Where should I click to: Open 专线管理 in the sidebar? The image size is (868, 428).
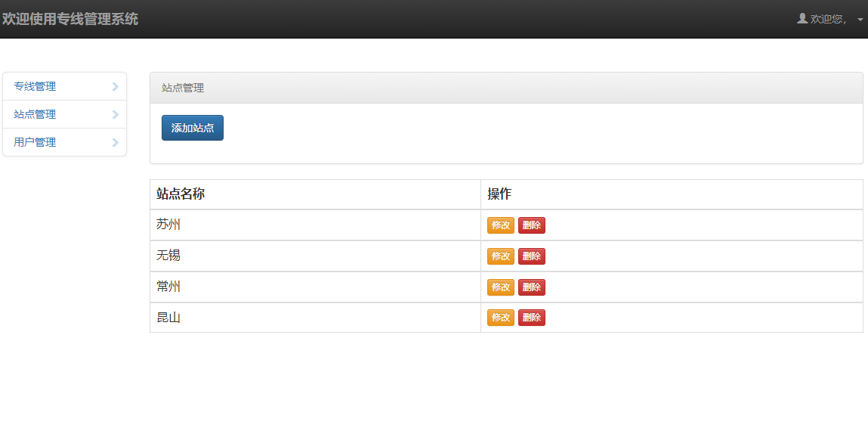[x=65, y=86]
